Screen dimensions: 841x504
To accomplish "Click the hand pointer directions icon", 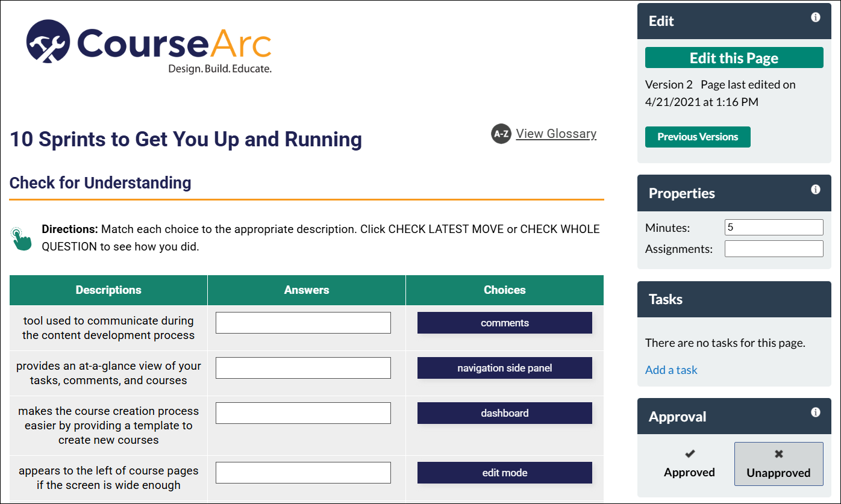I will [22, 236].
